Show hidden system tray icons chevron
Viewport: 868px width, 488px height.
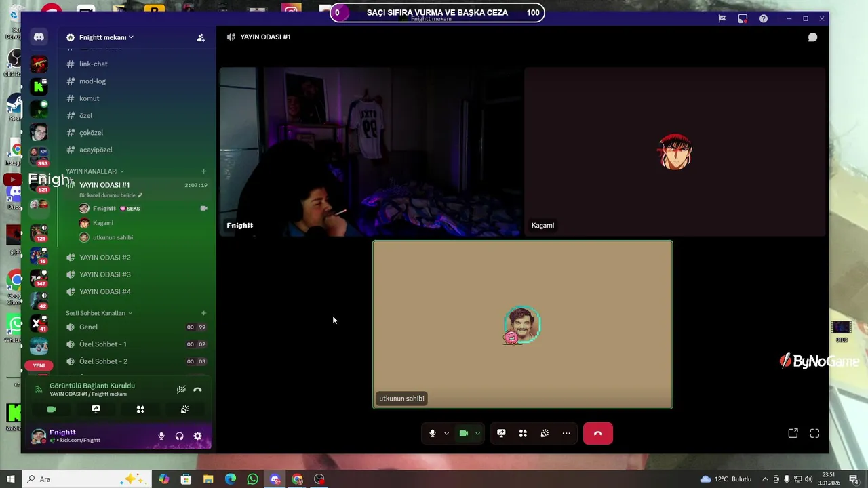[765, 479]
